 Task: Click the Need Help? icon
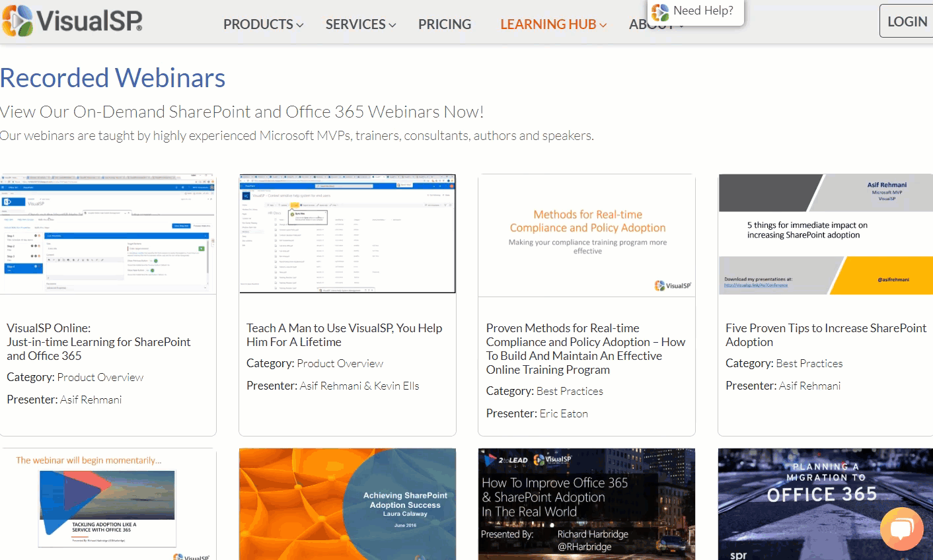pyautogui.click(x=660, y=12)
